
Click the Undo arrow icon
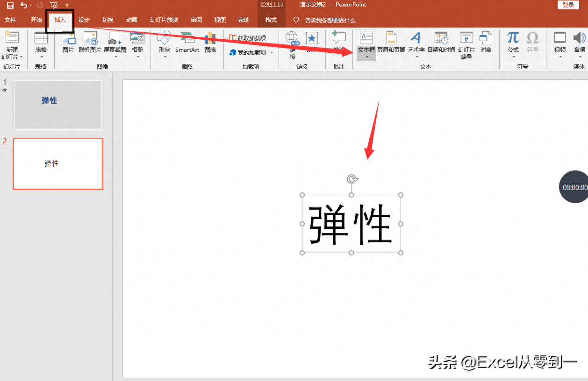23,5
